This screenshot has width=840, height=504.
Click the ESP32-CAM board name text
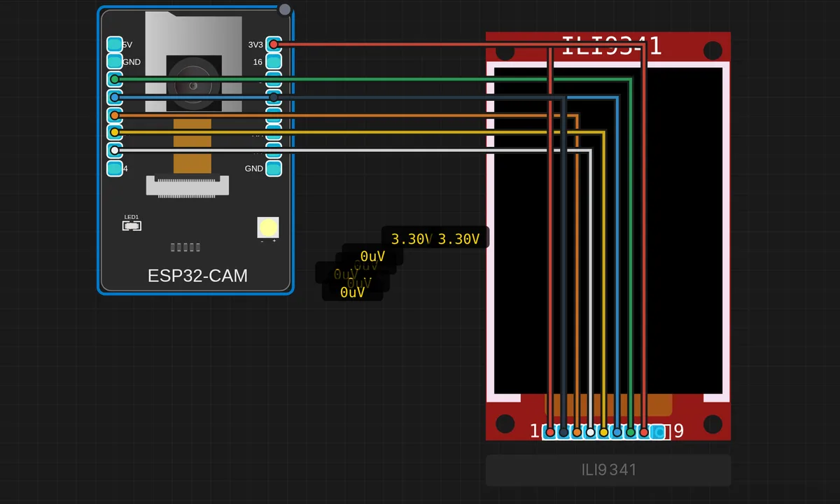tap(197, 276)
